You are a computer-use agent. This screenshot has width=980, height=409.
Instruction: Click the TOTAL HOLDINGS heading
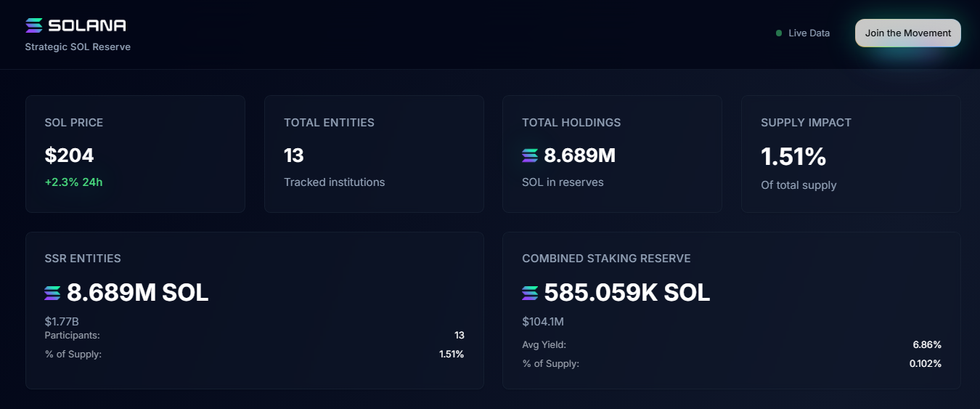tap(571, 122)
